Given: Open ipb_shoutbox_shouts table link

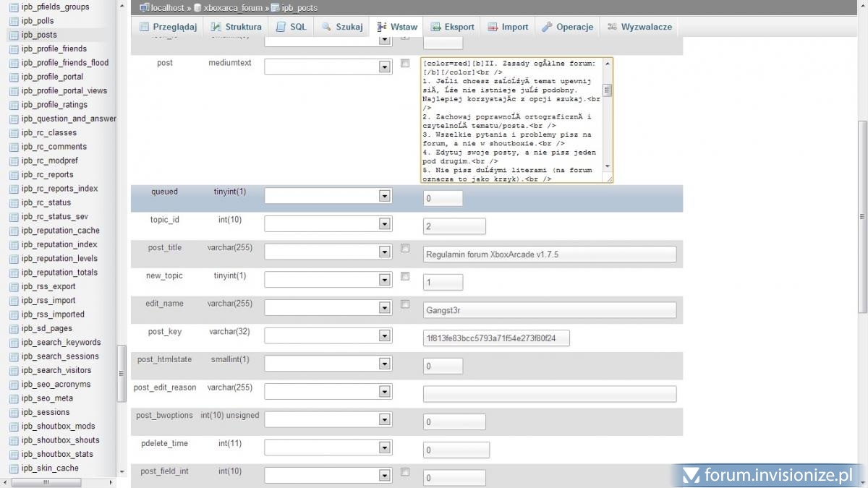Looking at the screenshot, I should pyautogui.click(x=61, y=440).
